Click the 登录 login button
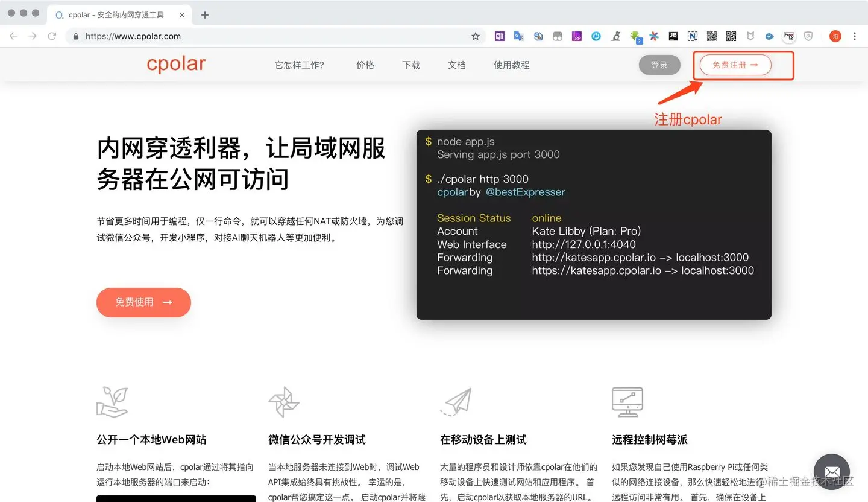The height and width of the screenshot is (502, 868). (x=659, y=65)
